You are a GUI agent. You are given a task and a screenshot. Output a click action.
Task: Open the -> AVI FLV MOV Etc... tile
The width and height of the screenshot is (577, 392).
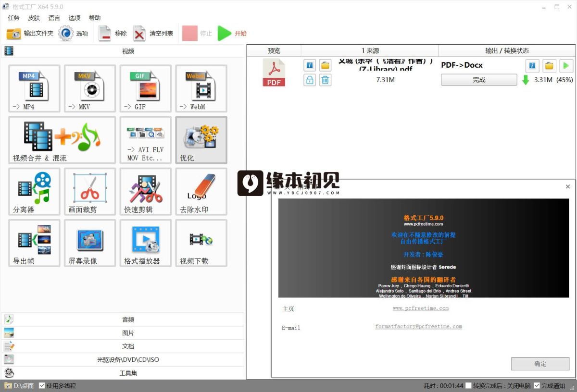click(x=145, y=140)
